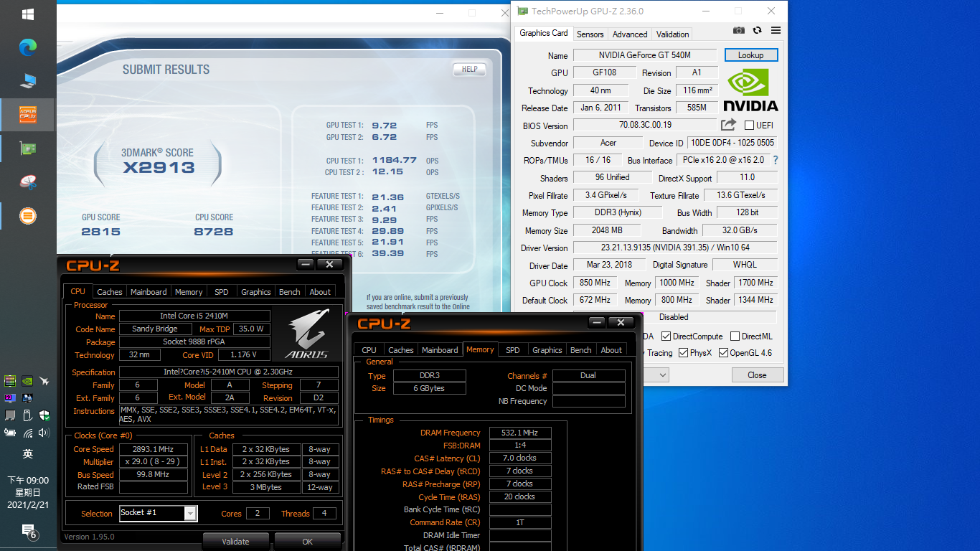This screenshot has width=980, height=551.
Task: Open Wi-Fi network tray icon
Action: [28, 433]
